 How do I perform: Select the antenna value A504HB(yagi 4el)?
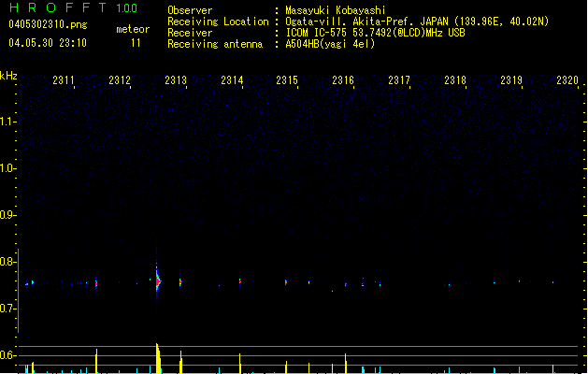click(330, 44)
